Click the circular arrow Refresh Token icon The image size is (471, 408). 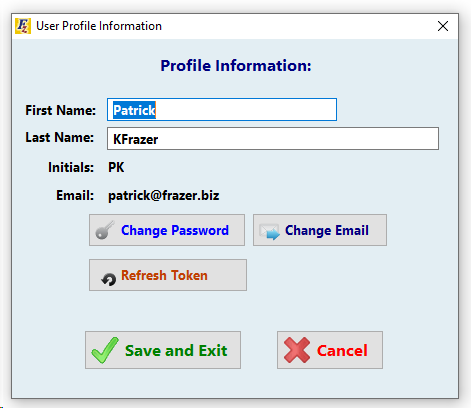click(x=109, y=279)
